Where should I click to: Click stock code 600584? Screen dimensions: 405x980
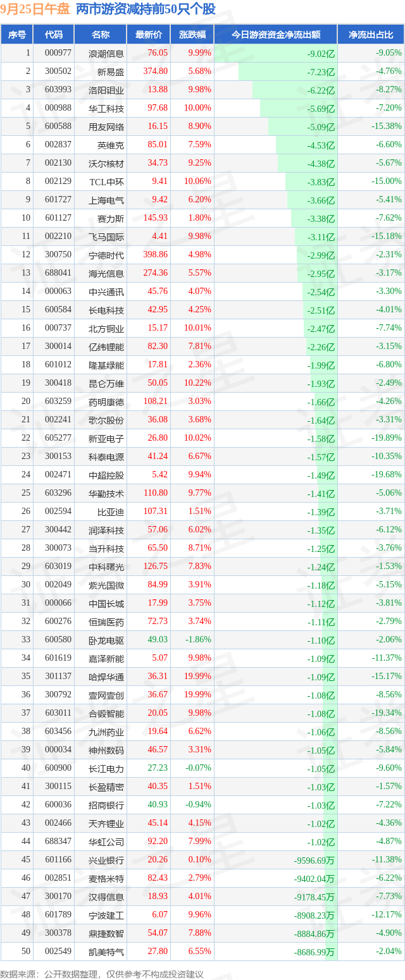click(x=58, y=310)
